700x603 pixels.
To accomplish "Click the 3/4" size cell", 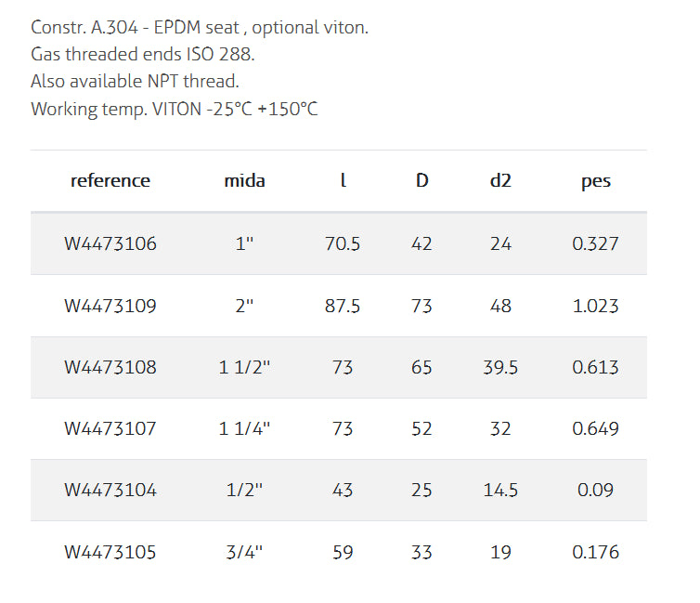I will [244, 552].
